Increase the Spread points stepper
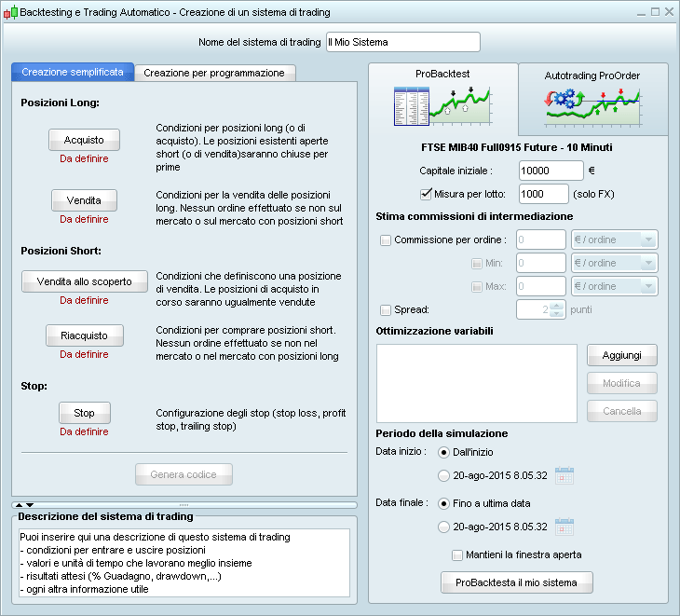This screenshot has height=616, width=680. coord(557,306)
